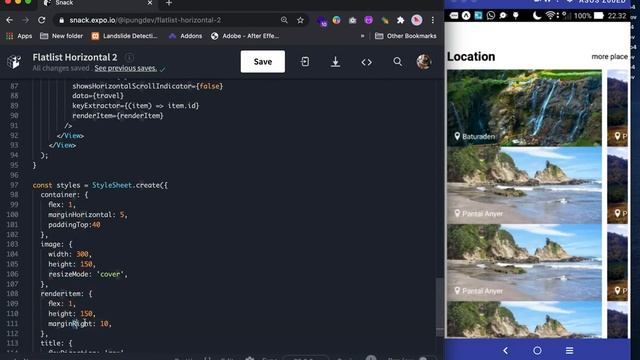The height and width of the screenshot is (360, 640).
Task: Open the Addons bookmark
Action: (185, 36)
